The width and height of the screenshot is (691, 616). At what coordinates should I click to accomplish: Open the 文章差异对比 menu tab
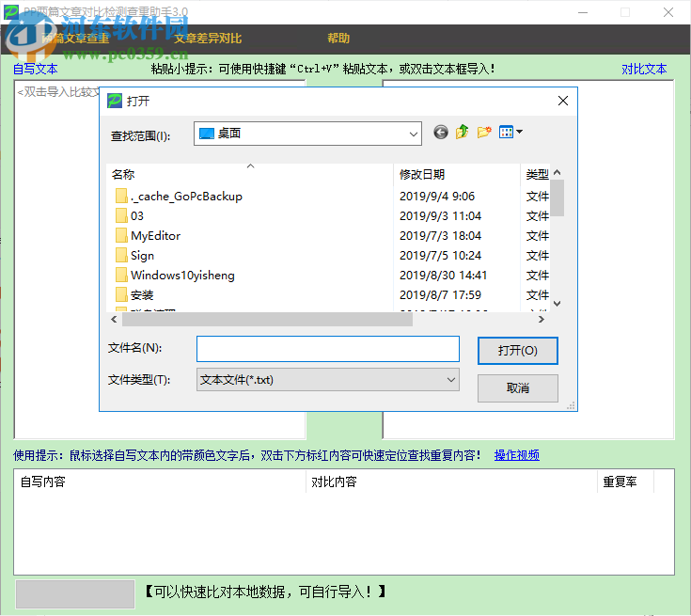(x=208, y=39)
